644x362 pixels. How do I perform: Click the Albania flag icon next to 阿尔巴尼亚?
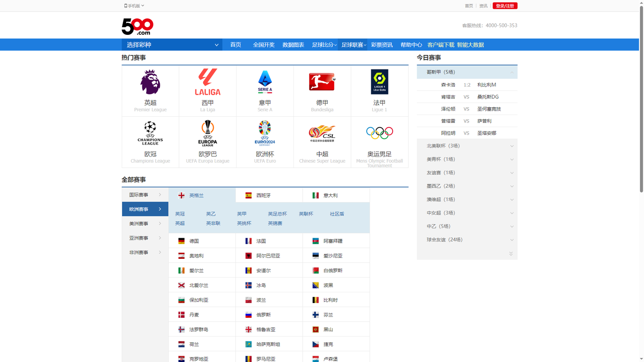[x=248, y=256]
